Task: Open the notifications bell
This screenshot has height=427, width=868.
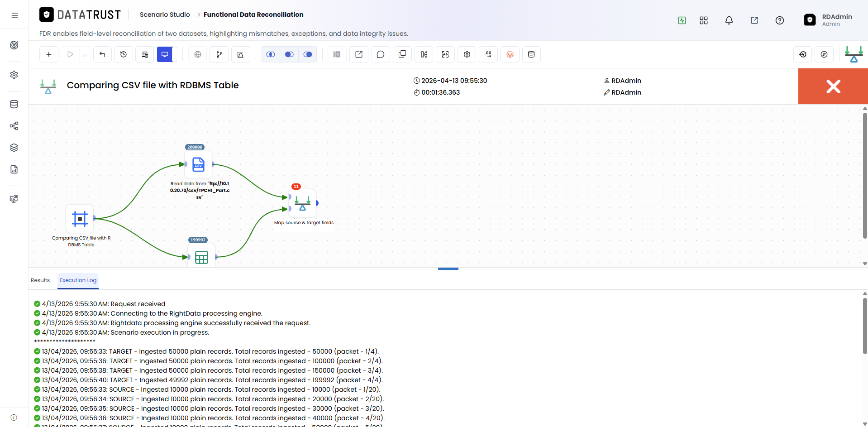Action: tap(729, 20)
